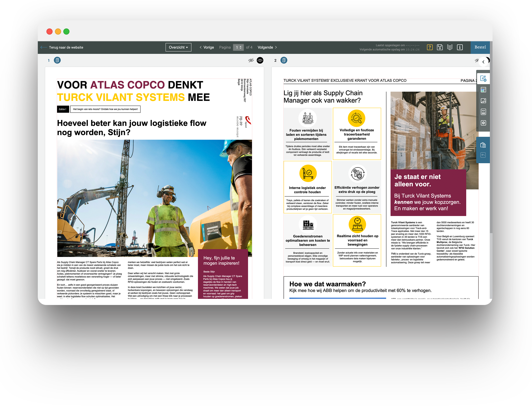Click the paste clipboard sidebar icon
Screen dimensions: 532x406
483,145
